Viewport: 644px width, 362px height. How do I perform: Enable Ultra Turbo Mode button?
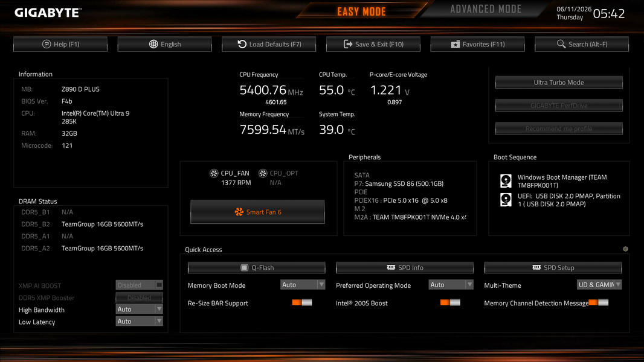coord(559,83)
